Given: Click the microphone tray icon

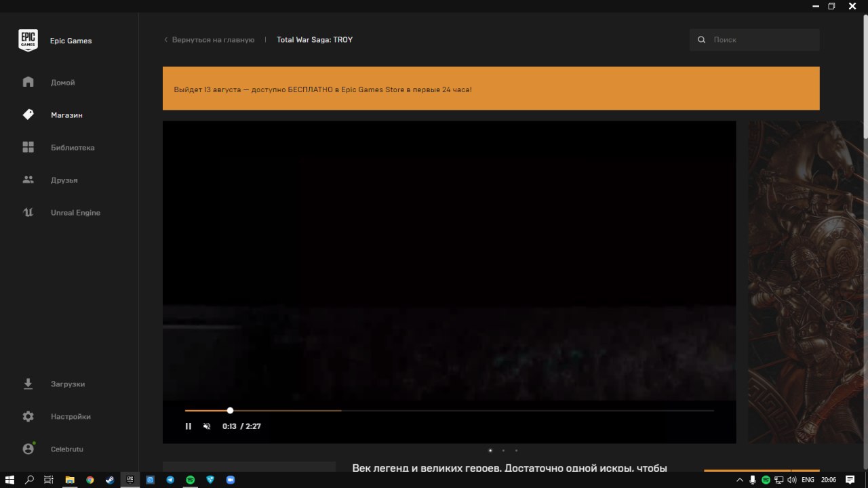Looking at the screenshot, I should (x=753, y=480).
